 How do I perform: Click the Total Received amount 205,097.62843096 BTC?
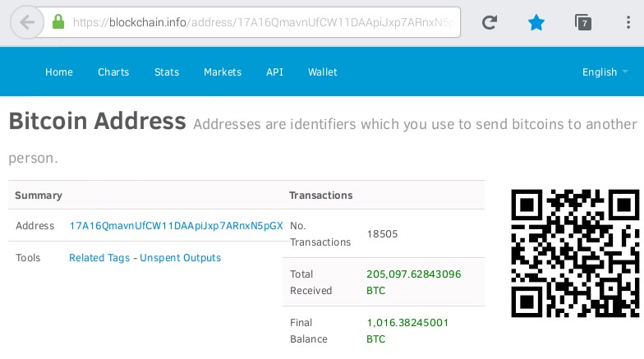414,283
